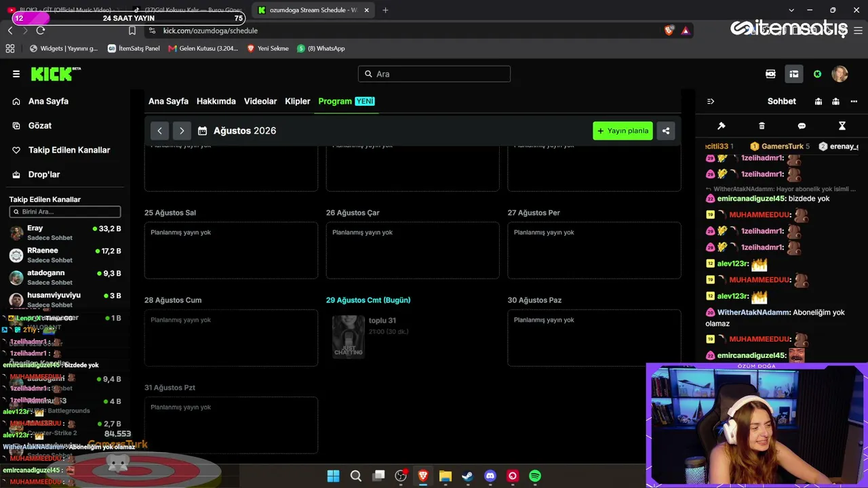Click the Brave Shields icon in address bar
Image resolution: width=868 pixels, height=488 pixels.
coord(669,30)
